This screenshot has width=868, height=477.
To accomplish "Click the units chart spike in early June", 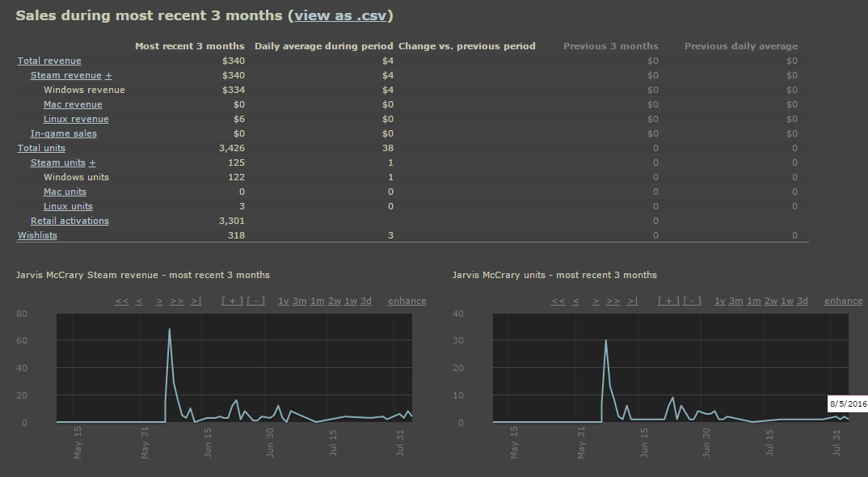I will (x=605, y=340).
